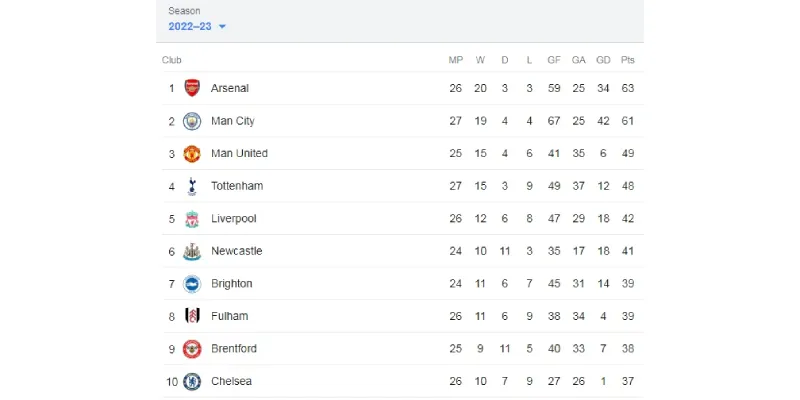Click the Brentford club crest
Image resolution: width=800 pixels, height=400 pixels.
point(192,349)
